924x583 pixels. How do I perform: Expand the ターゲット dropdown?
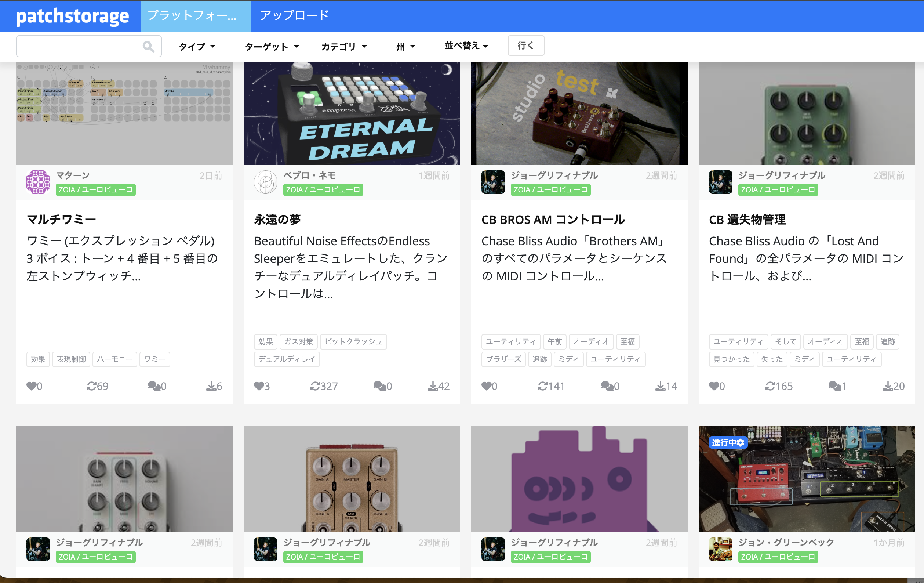tap(272, 47)
